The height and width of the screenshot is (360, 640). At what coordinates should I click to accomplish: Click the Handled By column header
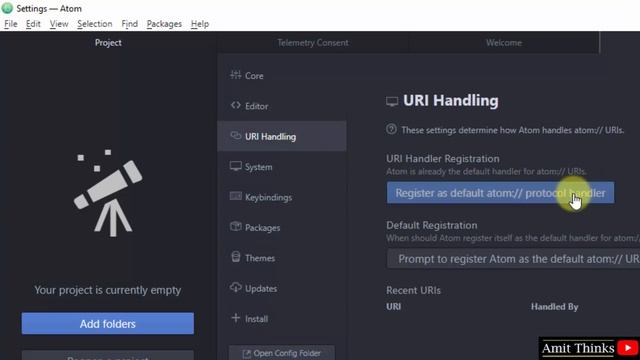pyautogui.click(x=554, y=307)
